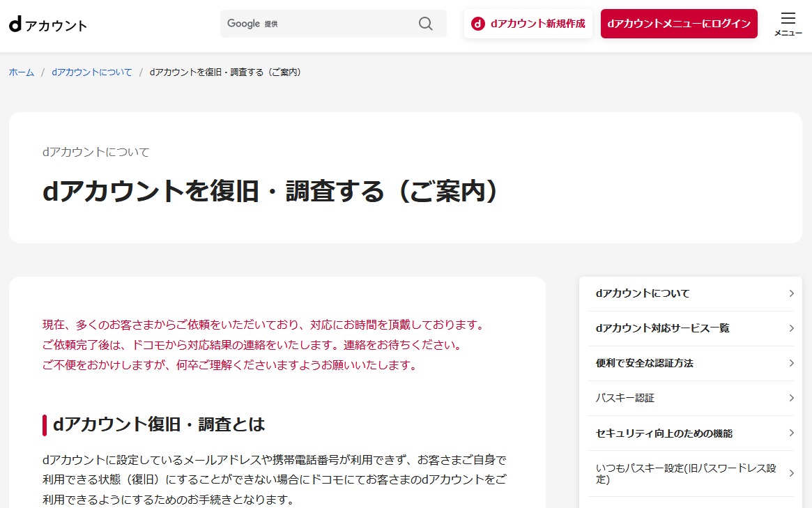Open the dアカウントについて sidebar item

[690, 293]
